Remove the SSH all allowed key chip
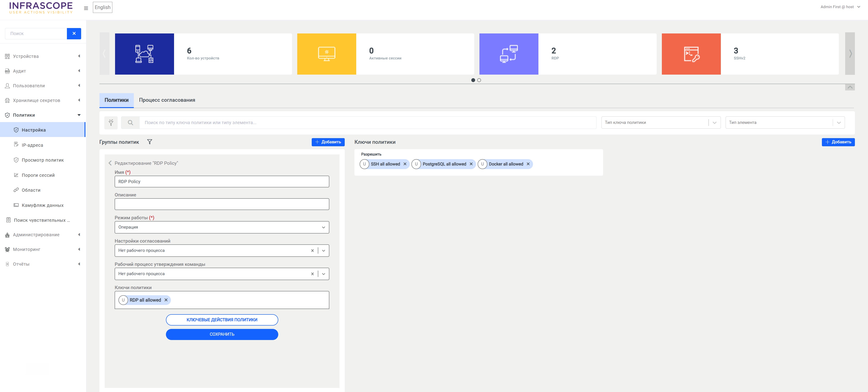 405,164
